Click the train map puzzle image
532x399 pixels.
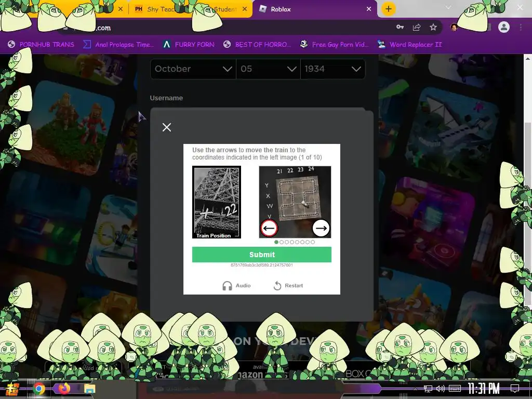pyautogui.click(x=295, y=202)
